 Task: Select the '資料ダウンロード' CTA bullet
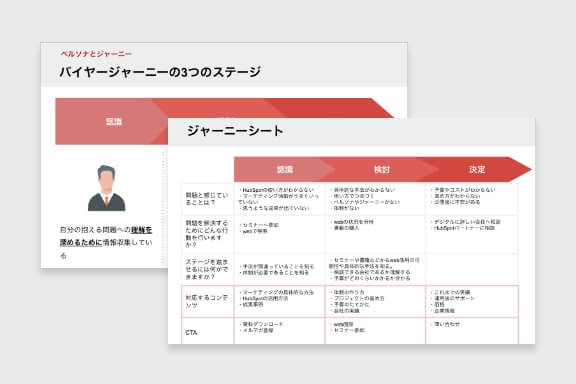click(x=262, y=324)
